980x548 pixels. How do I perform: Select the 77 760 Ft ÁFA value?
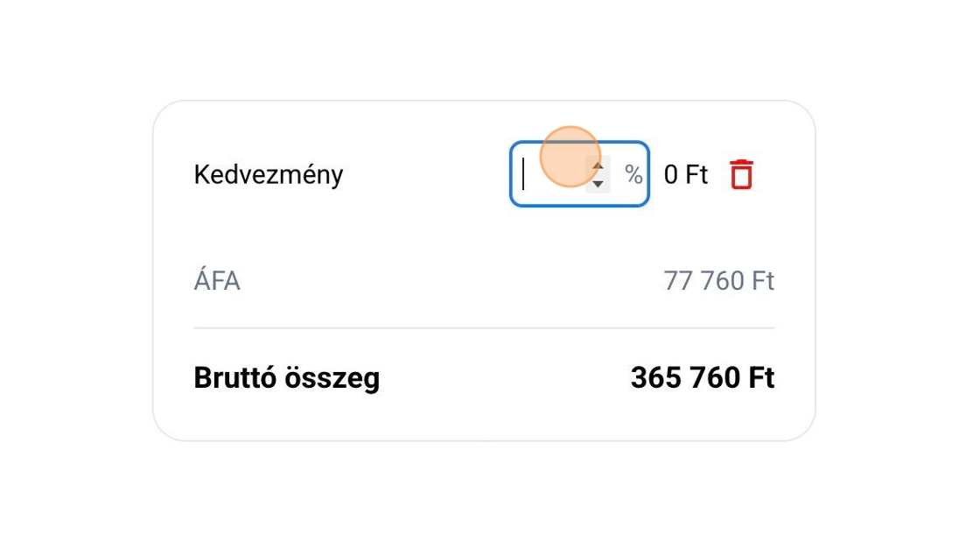(718, 282)
